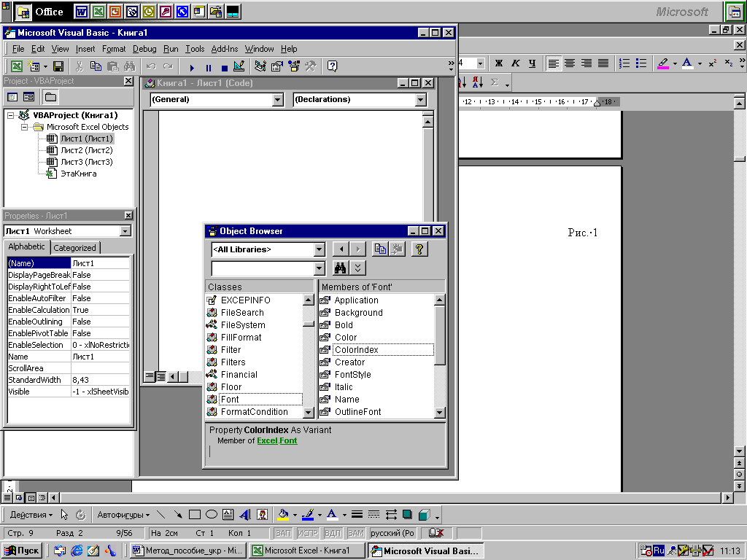The width and height of the screenshot is (747, 560).
Task: Click the Find binoculars icon in VB toolbar
Action: click(129, 66)
